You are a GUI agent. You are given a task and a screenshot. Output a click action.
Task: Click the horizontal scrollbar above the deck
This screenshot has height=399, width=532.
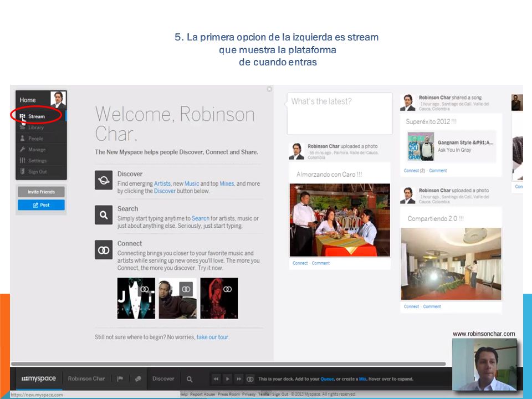click(228, 364)
